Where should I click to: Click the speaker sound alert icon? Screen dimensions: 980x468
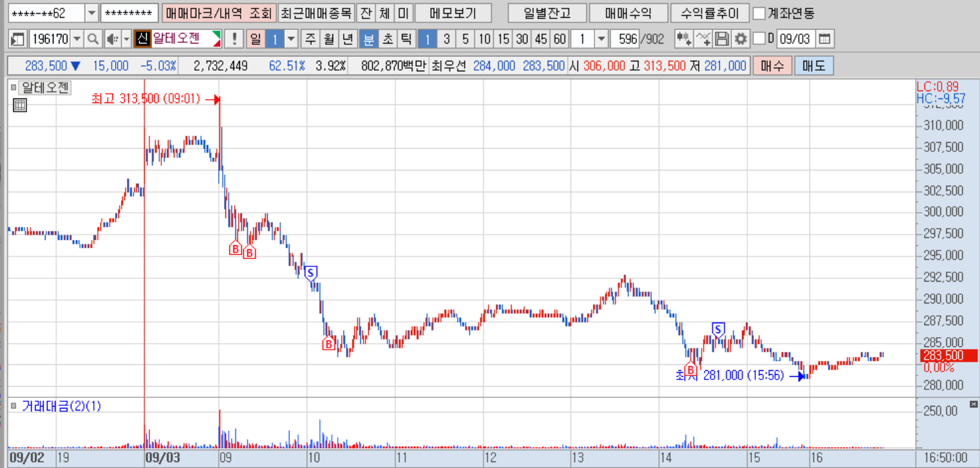coord(112,39)
